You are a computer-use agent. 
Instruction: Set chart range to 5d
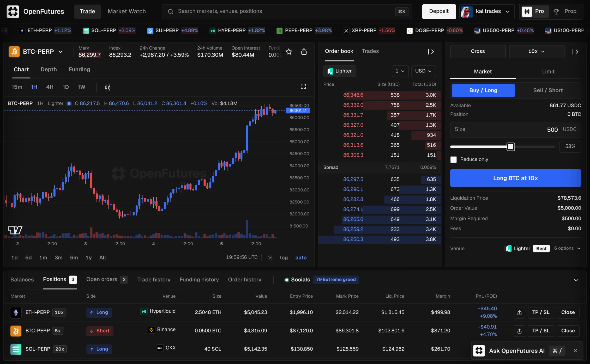click(28, 258)
